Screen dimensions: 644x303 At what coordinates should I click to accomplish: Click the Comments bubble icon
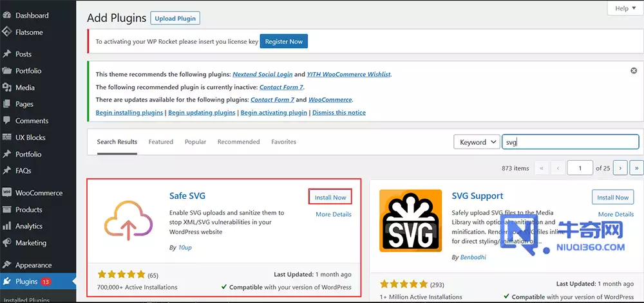coord(6,120)
